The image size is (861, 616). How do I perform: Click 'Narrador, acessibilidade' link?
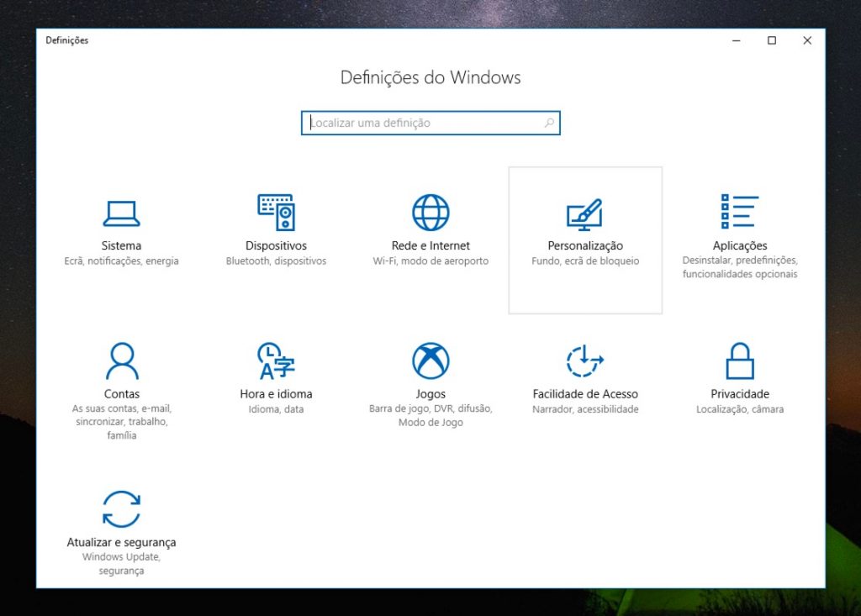pos(585,408)
